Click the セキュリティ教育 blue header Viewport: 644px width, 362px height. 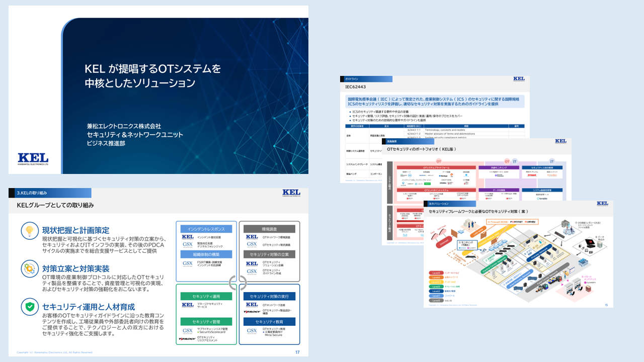pyautogui.click(x=269, y=322)
